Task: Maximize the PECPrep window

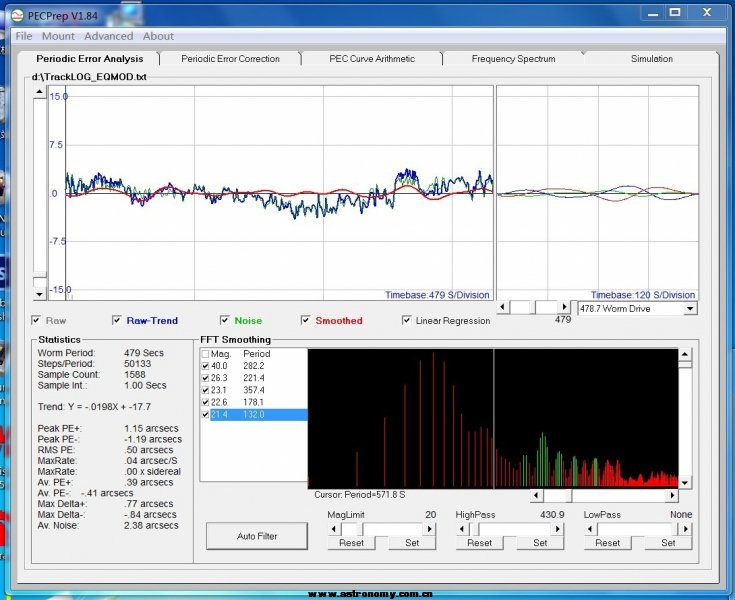Action: click(x=675, y=13)
